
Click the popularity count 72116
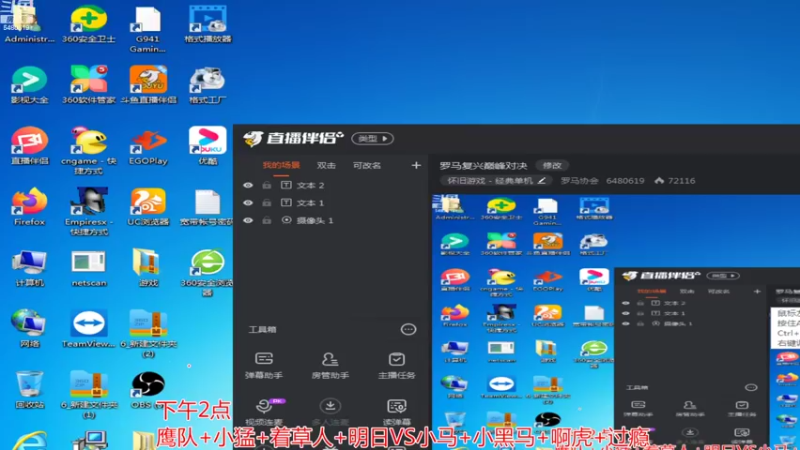[681, 181]
